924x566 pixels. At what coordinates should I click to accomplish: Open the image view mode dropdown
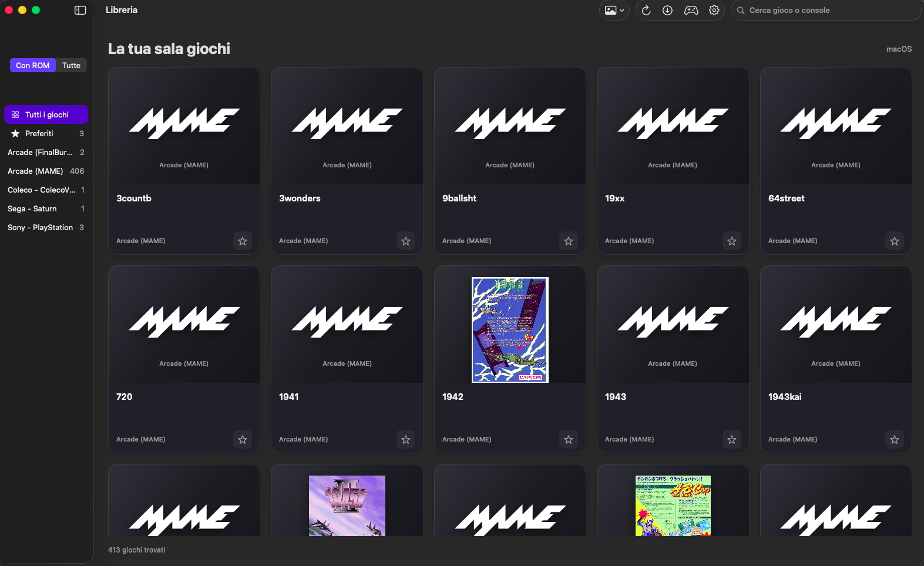pos(614,10)
